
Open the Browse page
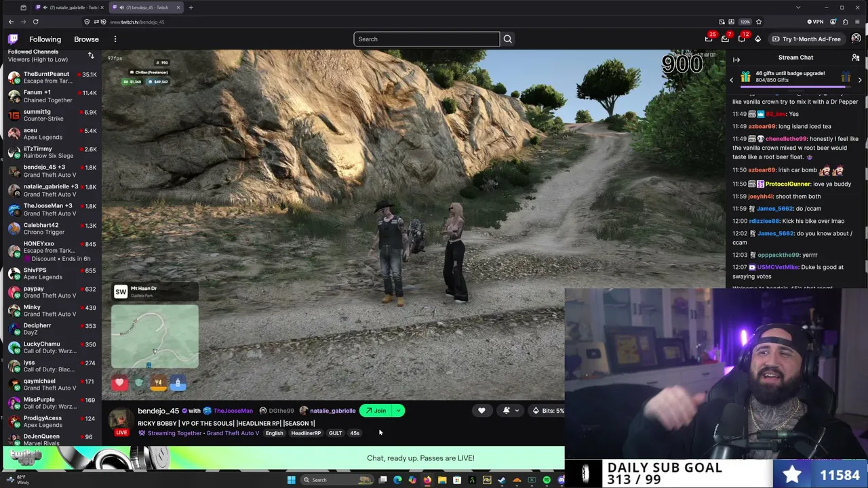(86, 39)
